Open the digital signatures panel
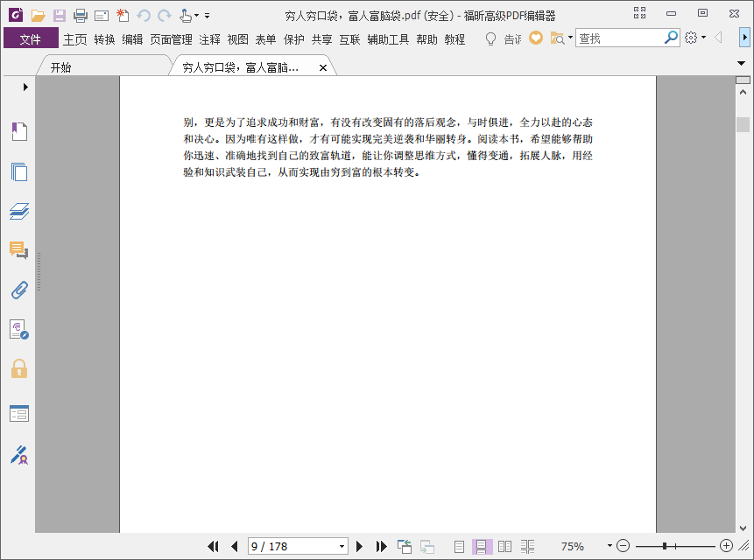Image resolution: width=754 pixels, height=560 pixels. tap(19, 330)
